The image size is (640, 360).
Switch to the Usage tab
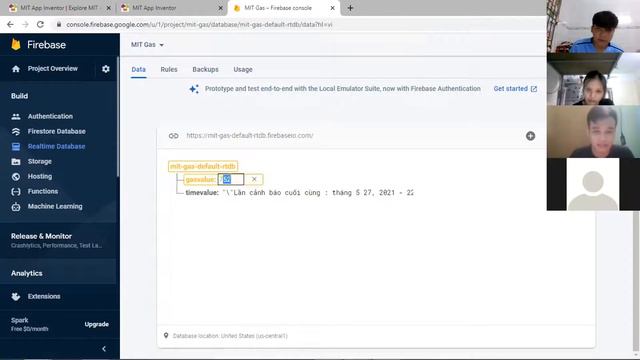click(243, 69)
